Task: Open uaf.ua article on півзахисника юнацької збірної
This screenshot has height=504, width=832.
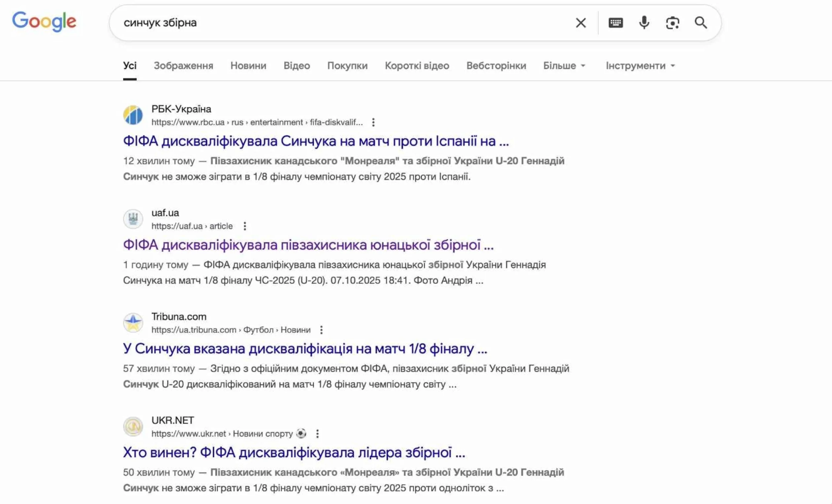Action: [x=308, y=245]
